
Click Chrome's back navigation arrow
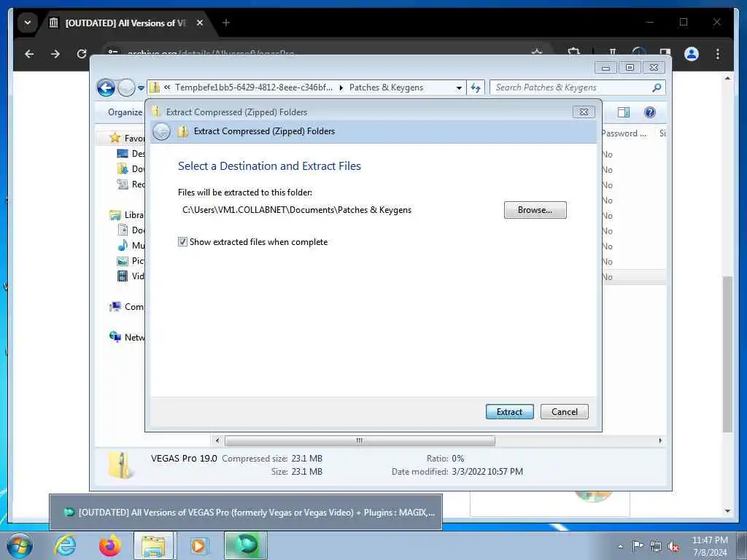29,54
